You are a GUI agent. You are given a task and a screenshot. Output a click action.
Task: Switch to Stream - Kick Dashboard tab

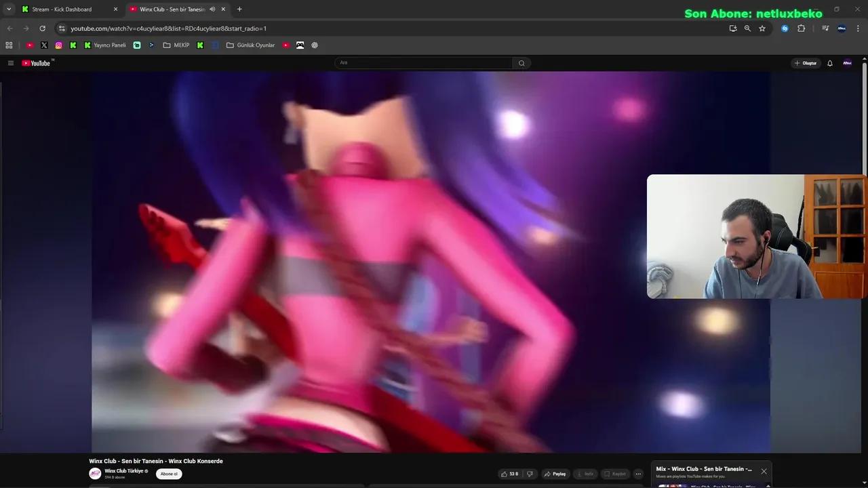click(62, 9)
